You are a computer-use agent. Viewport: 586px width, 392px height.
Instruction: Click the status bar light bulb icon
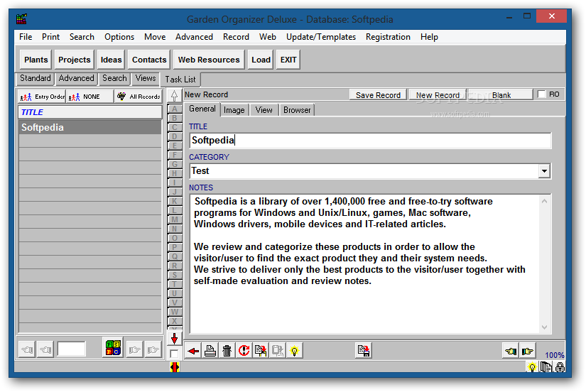point(532,367)
